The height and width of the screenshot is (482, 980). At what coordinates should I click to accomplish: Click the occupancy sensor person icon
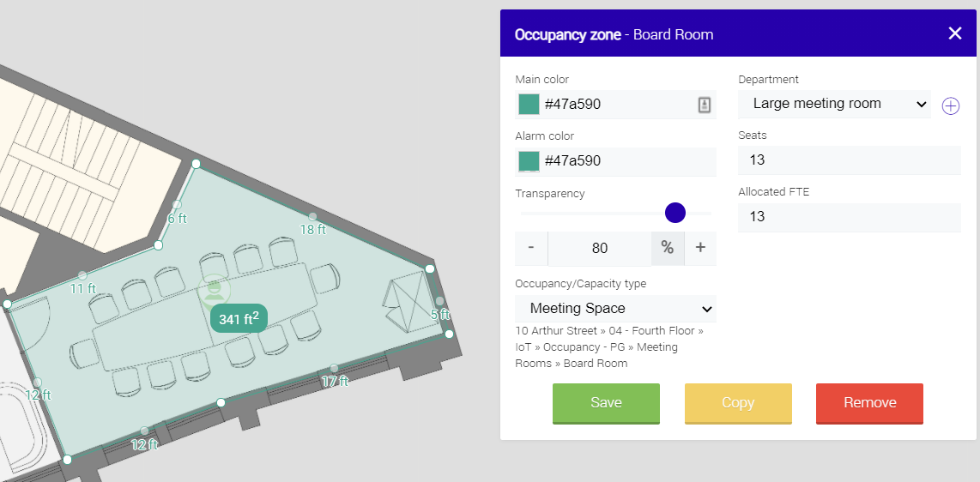click(x=213, y=290)
